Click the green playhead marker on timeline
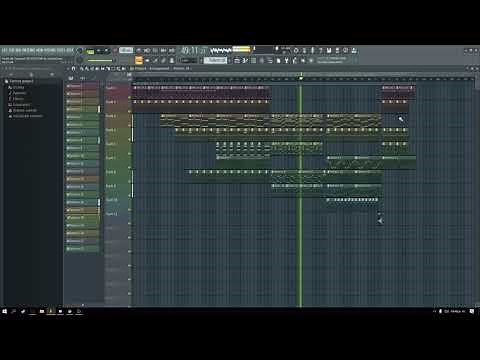Viewport: 480px width, 360px height. pyautogui.click(x=301, y=77)
